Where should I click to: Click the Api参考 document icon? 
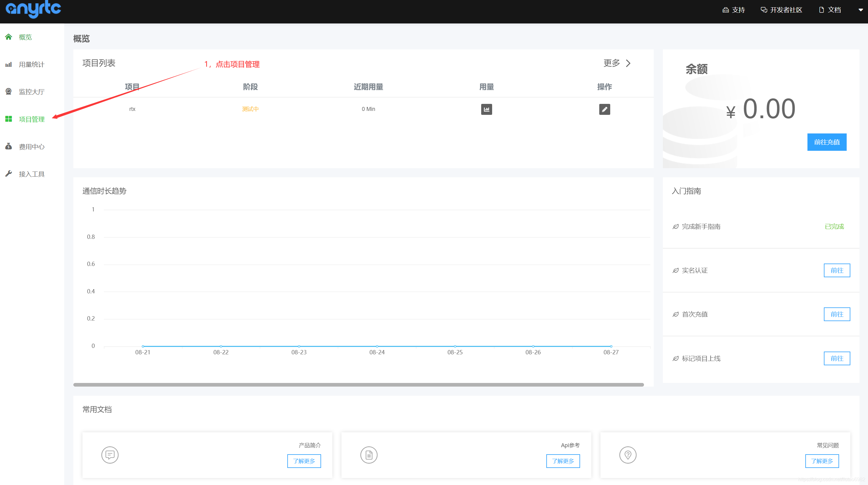click(x=369, y=455)
